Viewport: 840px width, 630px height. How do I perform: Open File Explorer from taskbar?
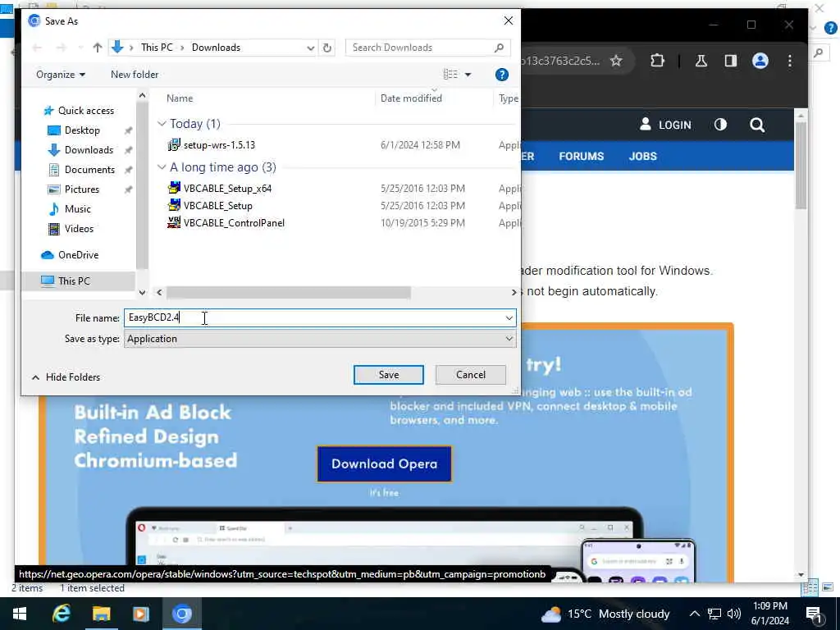pos(101,614)
